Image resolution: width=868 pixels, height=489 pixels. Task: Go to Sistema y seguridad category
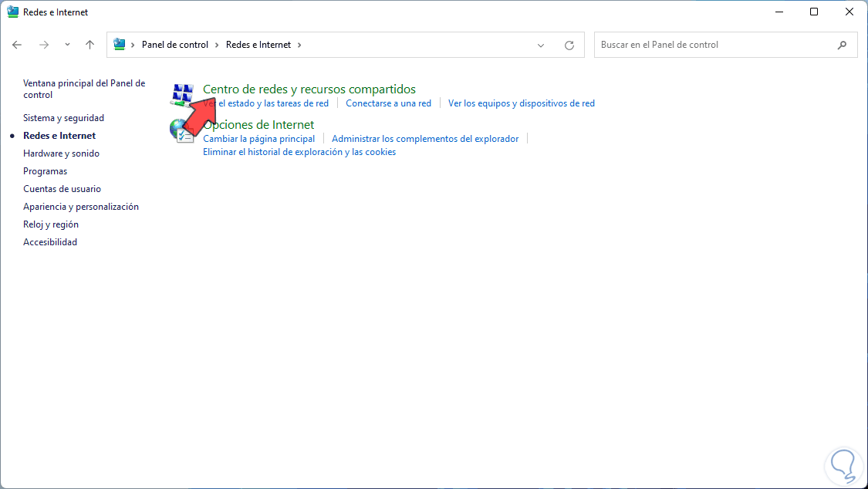pos(64,118)
